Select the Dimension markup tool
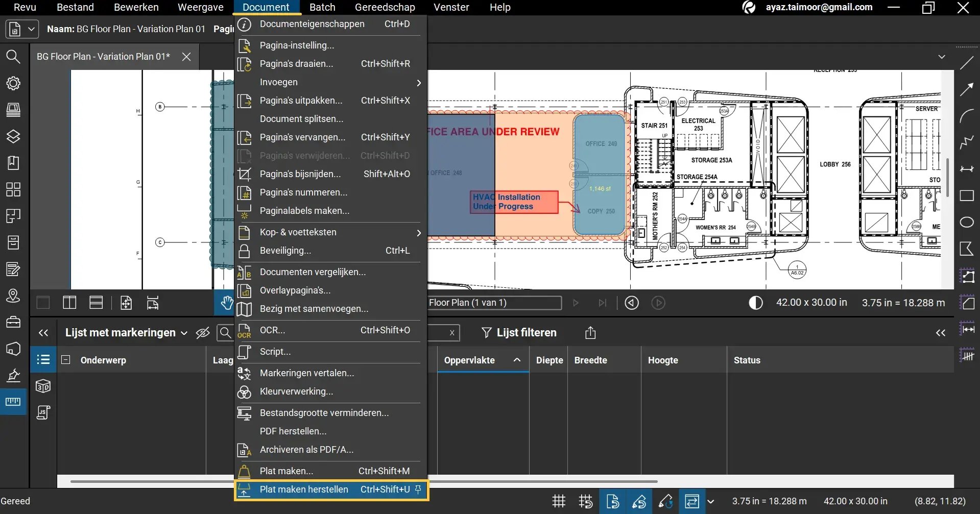 (967, 169)
